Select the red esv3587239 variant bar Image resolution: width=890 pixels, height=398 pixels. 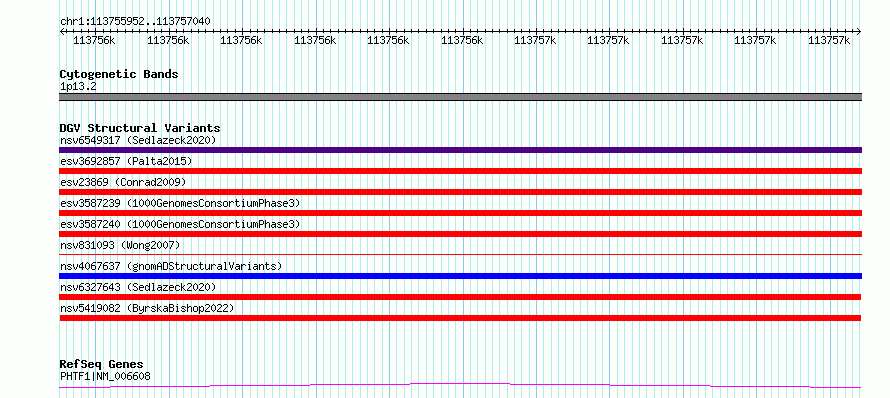point(460,213)
